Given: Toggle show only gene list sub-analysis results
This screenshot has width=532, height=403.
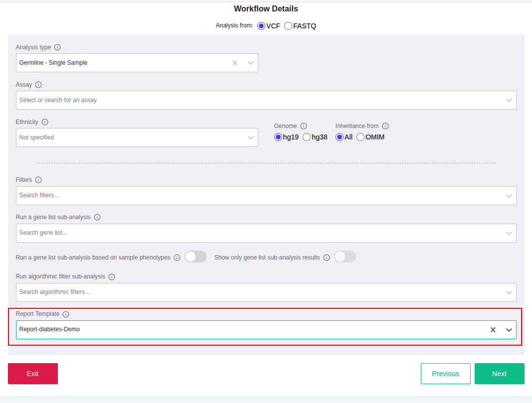Looking at the screenshot, I should pos(345,257).
